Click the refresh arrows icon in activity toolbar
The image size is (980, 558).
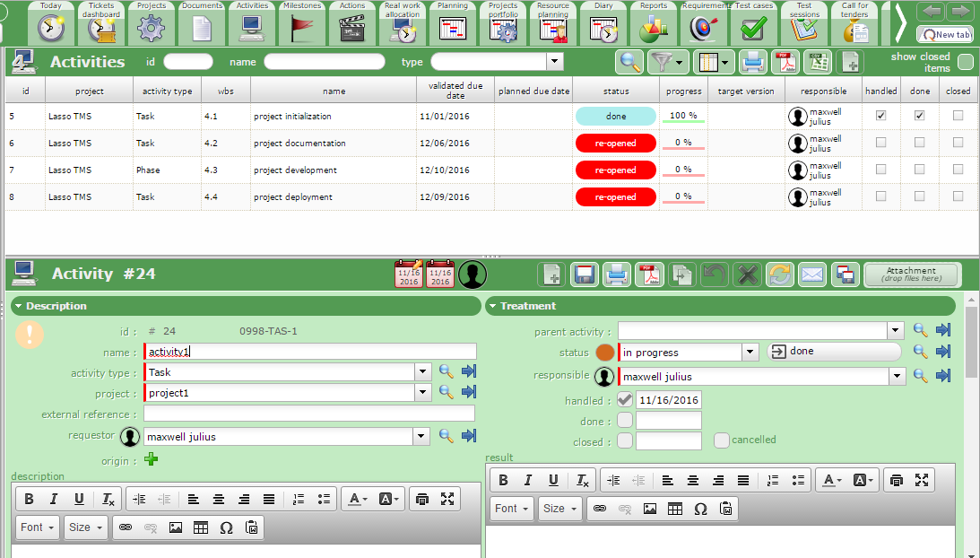(779, 275)
